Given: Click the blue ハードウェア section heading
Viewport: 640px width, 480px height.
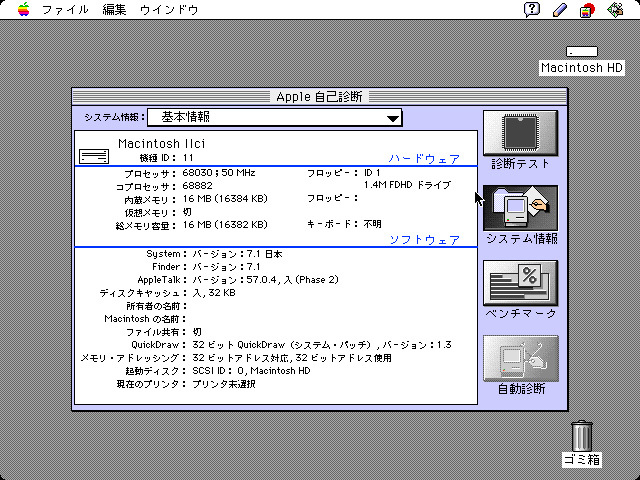Looking at the screenshot, I should pyautogui.click(x=424, y=159).
